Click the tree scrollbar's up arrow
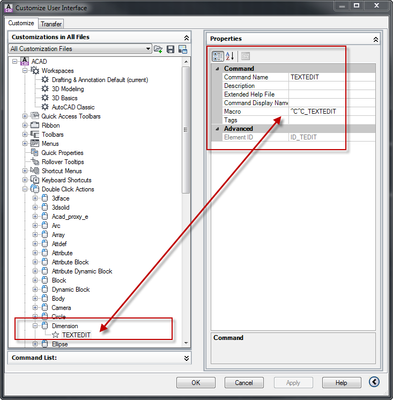Screen dimensions: 393x400 (x=186, y=62)
